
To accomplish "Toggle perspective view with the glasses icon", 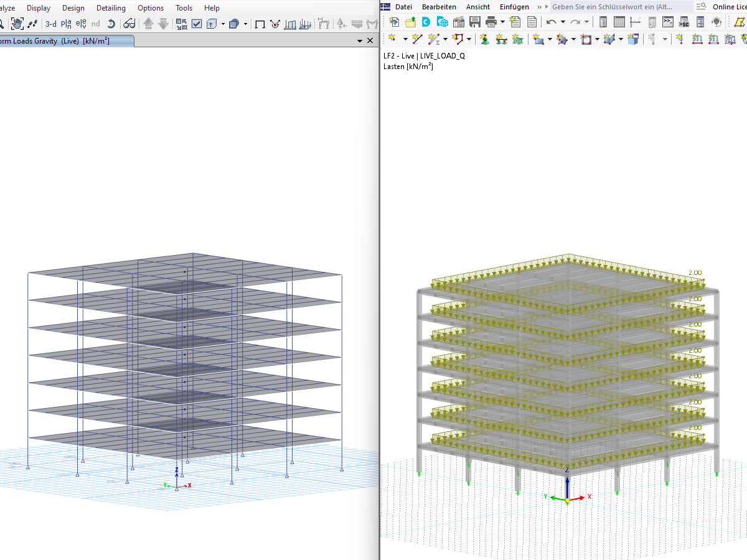I will (128, 22).
